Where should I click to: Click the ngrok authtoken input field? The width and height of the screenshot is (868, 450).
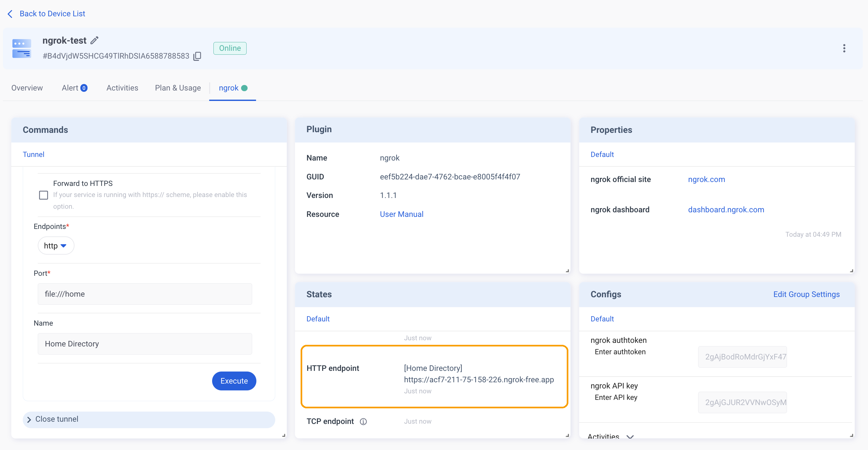tap(742, 357)
